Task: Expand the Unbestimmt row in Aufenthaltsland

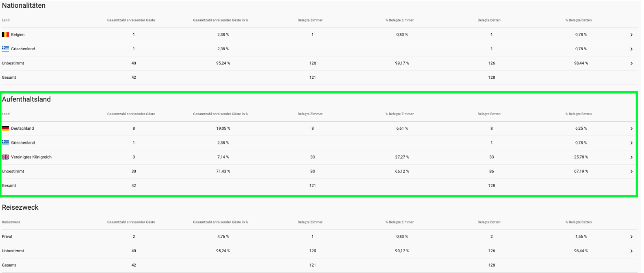Action: (x=631, y=172)
